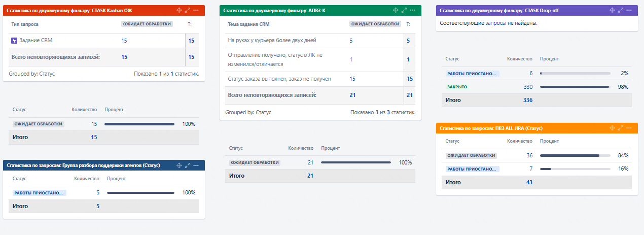Grab the move handle of CTASK Kanban ОЖ gadget
Screen dimensions: 644x235
(x=179, y=10)
